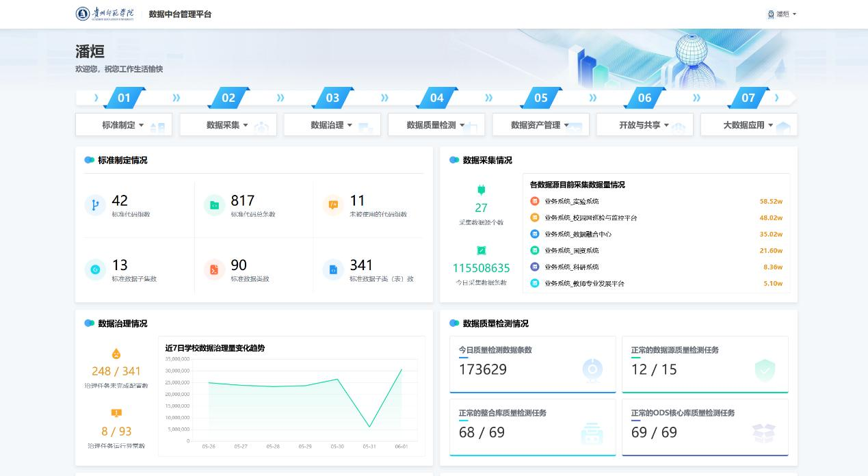The image size is (868, 476).
Task: Click the orange icon above 248 / 341
Action: (x=116, y=354)
